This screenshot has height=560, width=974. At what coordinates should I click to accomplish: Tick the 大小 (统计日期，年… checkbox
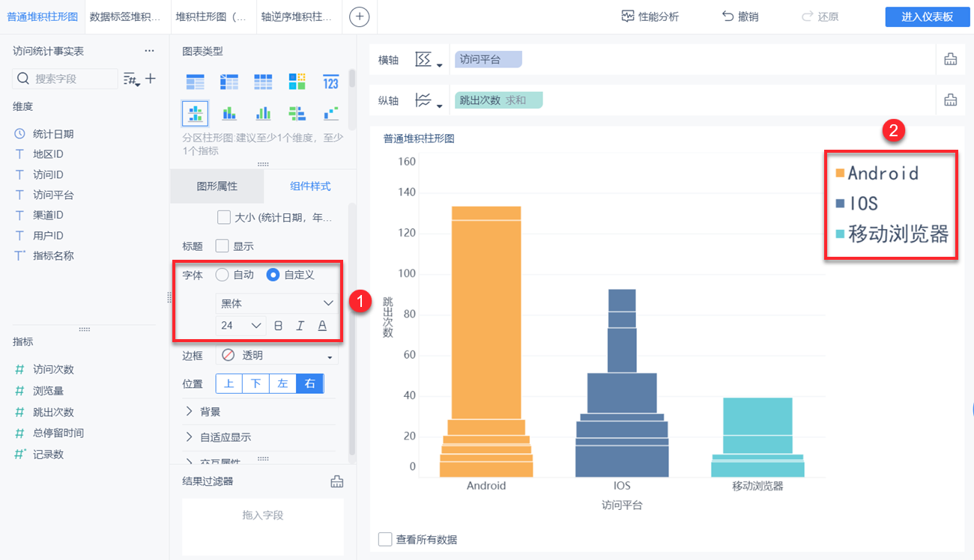tap(223, 218)
